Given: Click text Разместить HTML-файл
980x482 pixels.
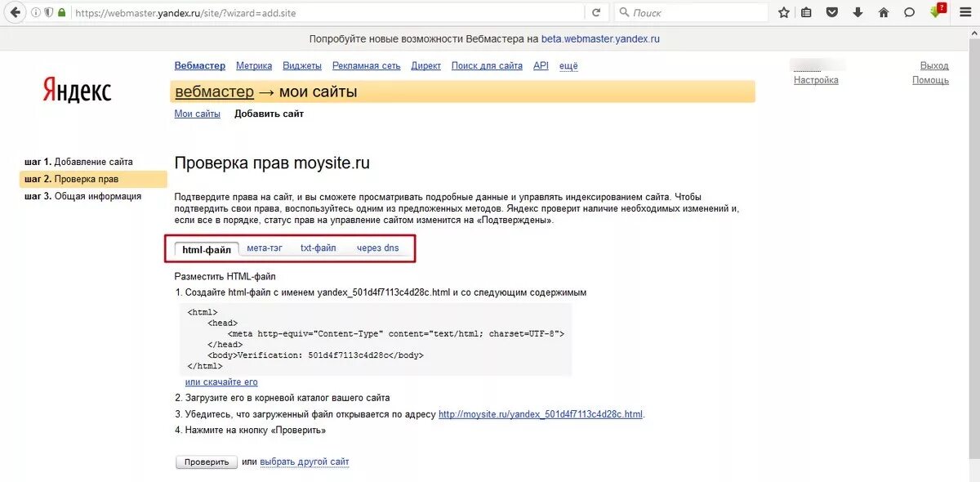Looking at the screenshot, I should tap(225, 277).
